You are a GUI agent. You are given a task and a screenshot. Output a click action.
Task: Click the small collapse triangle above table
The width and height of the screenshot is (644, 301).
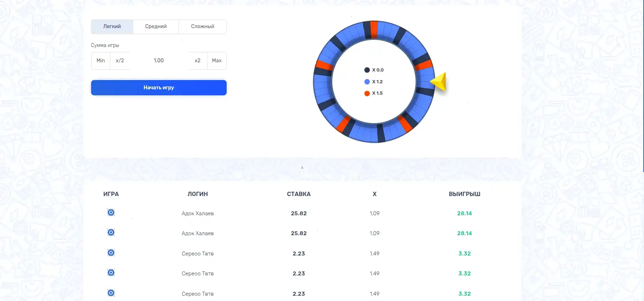(302, 167)
